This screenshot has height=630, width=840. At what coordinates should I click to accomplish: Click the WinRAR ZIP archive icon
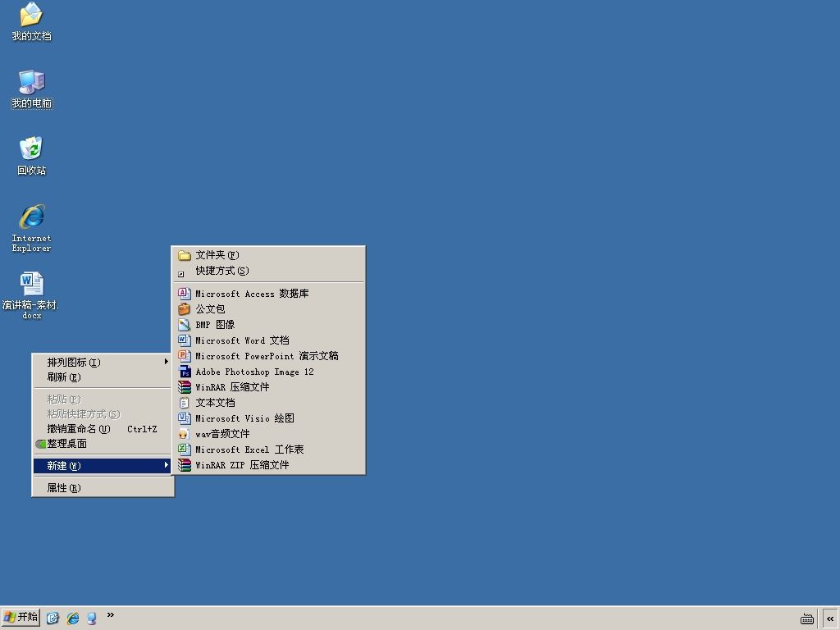[185, 465]
